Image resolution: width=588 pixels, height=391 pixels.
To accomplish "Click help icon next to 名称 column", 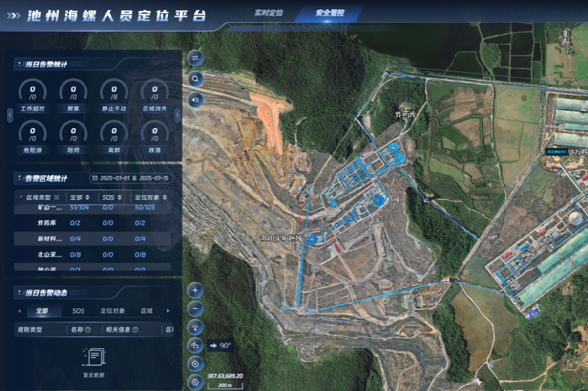I will 88,330.
